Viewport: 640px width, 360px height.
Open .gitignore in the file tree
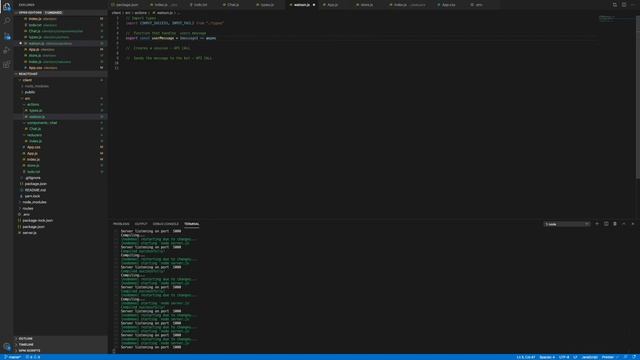click(x=60, y=178)
